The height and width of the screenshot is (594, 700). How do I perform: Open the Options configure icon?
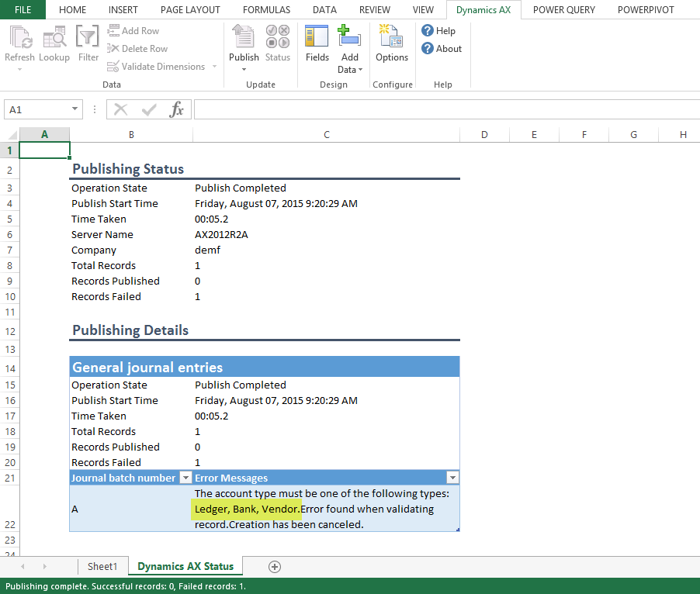pos(391,39)
